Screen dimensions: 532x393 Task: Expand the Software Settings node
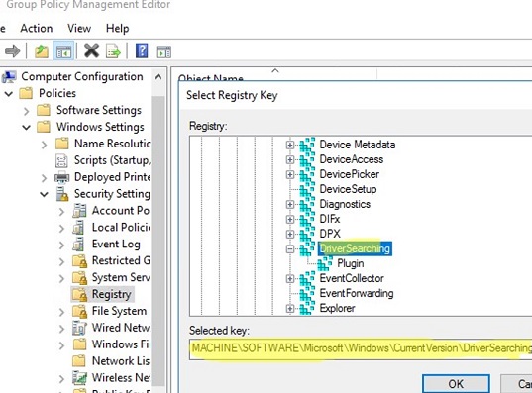(x=27, y=111)
